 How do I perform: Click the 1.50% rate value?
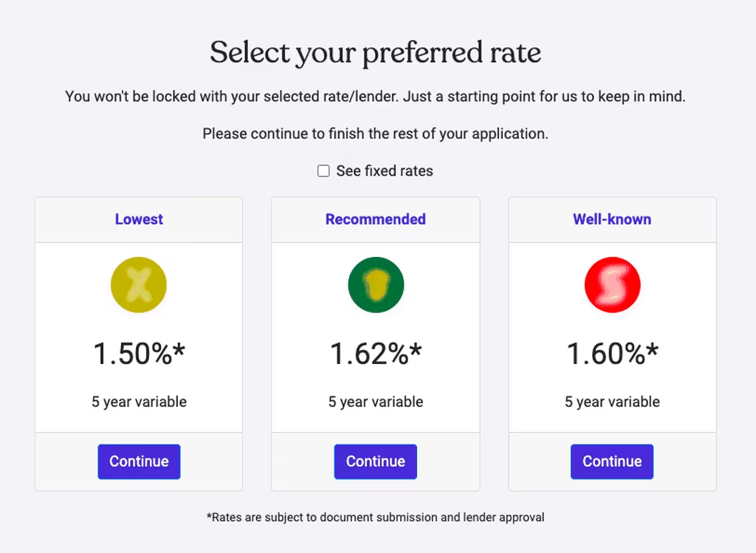click(x=139, y=354)
